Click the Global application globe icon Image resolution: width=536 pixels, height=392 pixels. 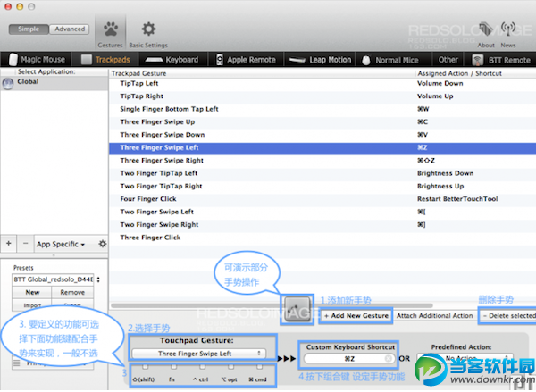[7, 83]
